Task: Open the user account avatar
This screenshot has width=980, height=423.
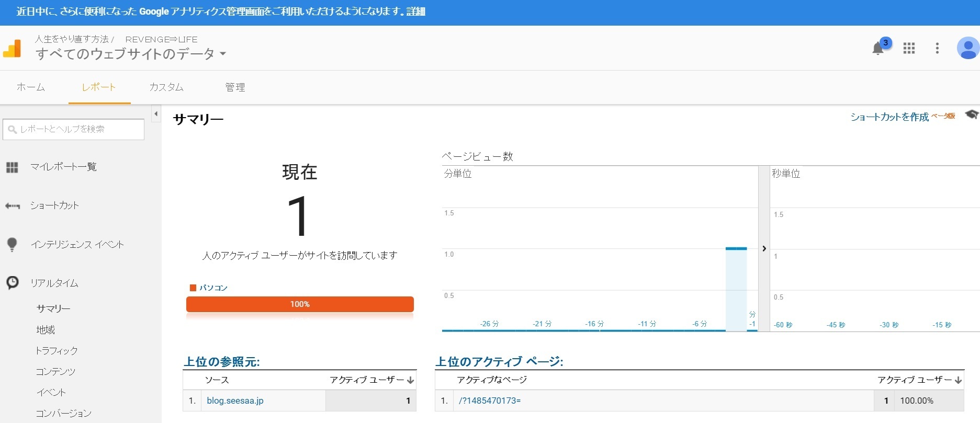Action: pyautogui.click(x=968, y=48)
